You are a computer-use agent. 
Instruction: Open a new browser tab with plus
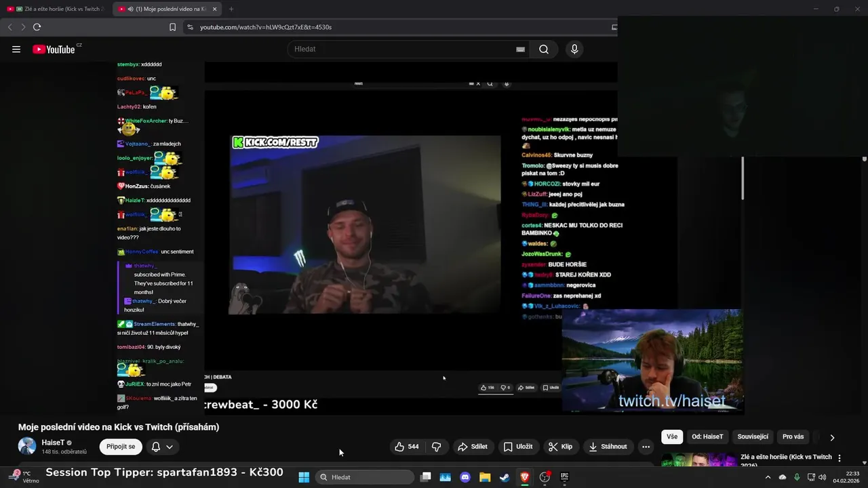click(x=231, y=9)
